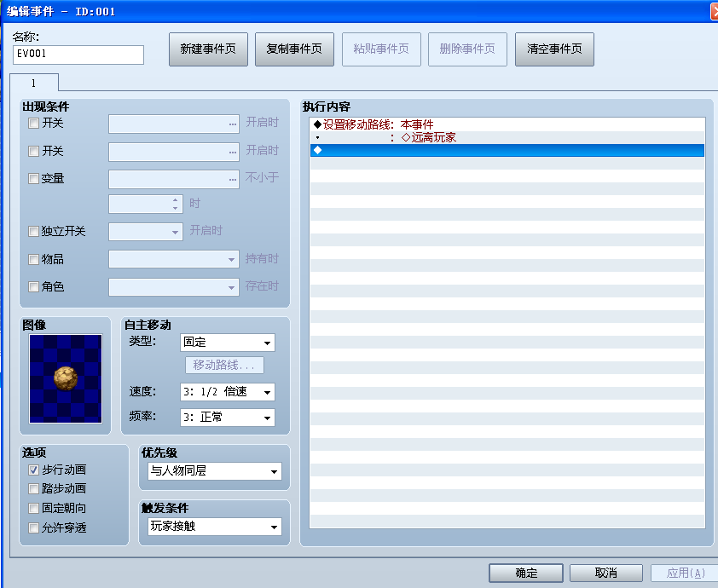Check the 允许穿透 option
The width and height of the screenshot is (718, 588).
(33, 527)
